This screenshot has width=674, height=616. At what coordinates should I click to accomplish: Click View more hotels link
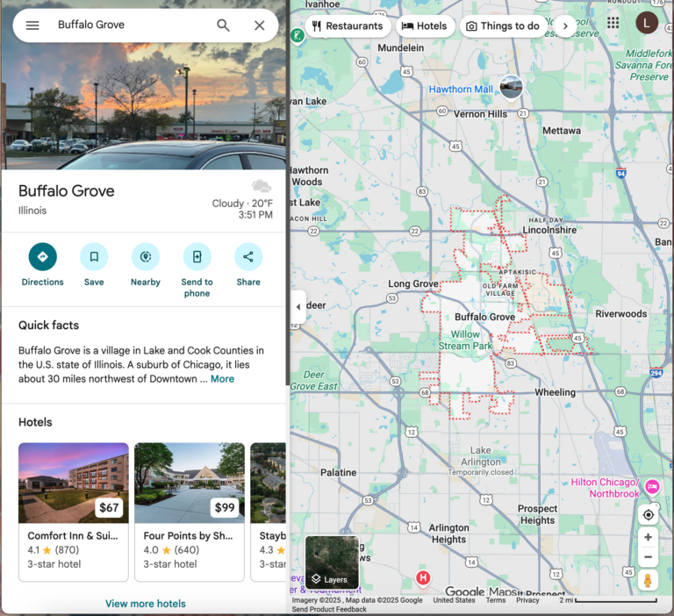tap(146, 604)
